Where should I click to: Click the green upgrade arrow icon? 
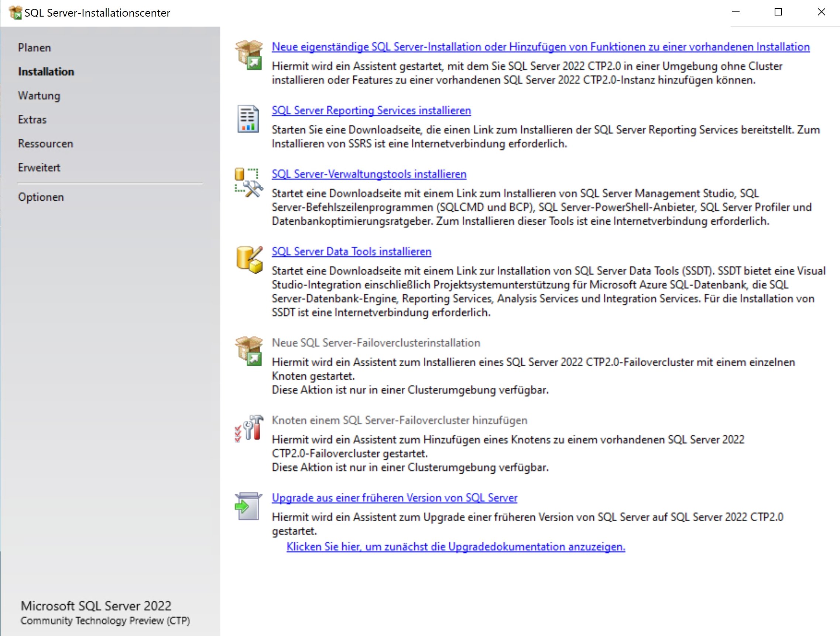point(248,507)
